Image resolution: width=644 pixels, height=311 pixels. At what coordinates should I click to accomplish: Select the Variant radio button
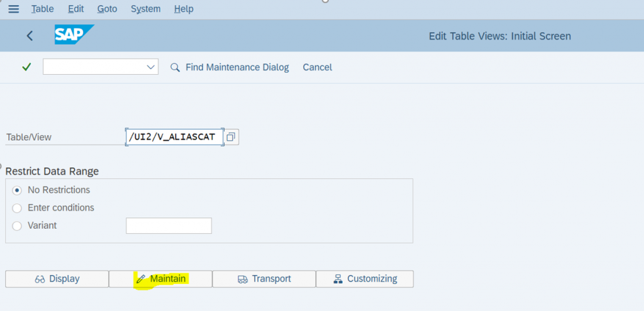[17, 226]
